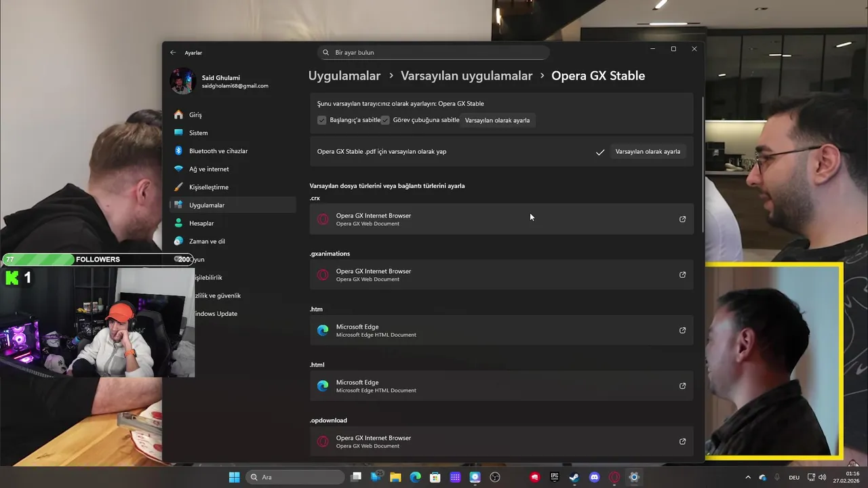This screenshot has width=868, height=488.
Task: Open external link icon for .crx row
Action: [682, 219]
